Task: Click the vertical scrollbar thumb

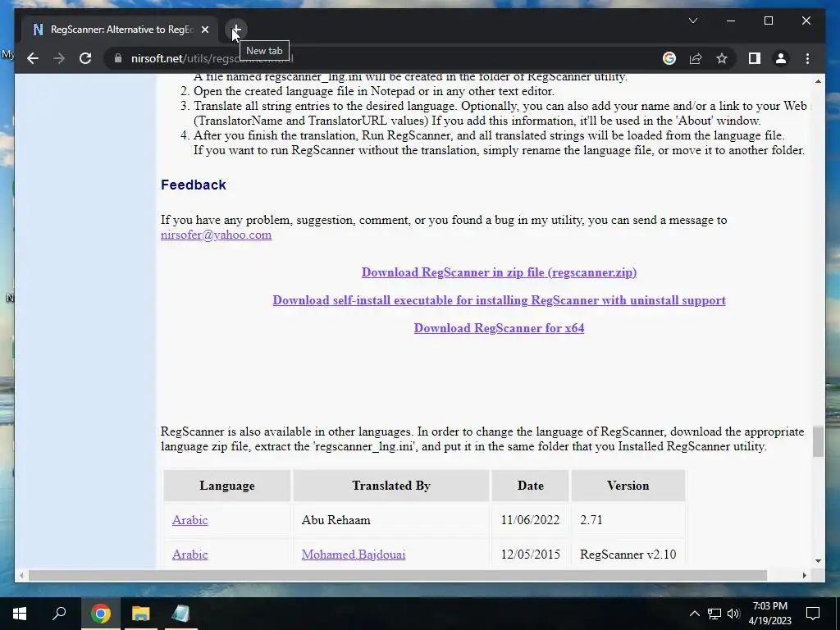Action: click(x=818, y=441)
